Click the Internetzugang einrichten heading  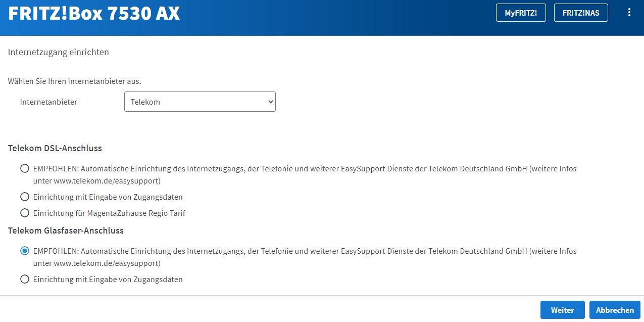tap(59, 52)
